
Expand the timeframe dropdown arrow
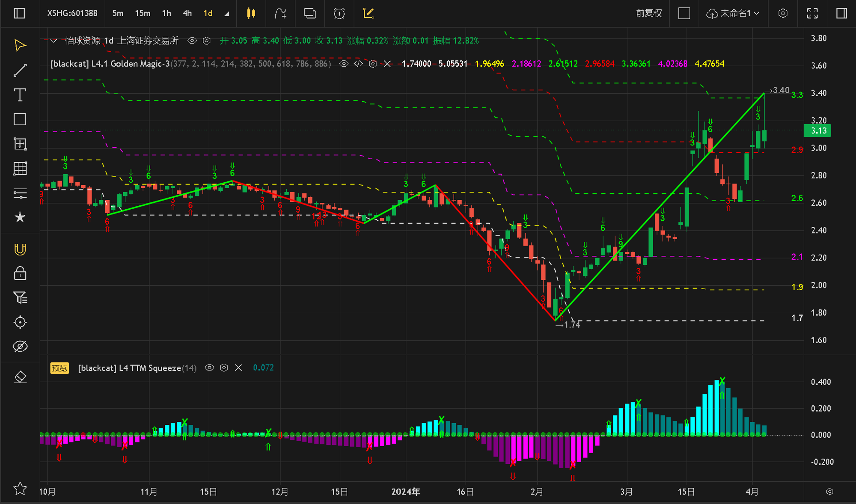[227, 14]
